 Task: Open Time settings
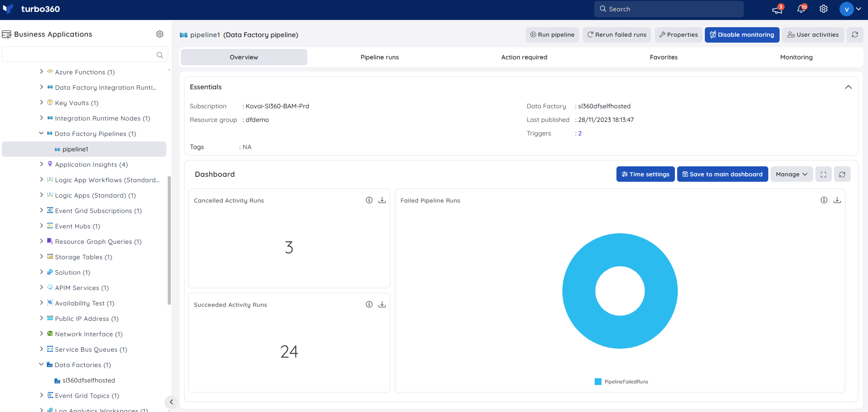[645, 174]
